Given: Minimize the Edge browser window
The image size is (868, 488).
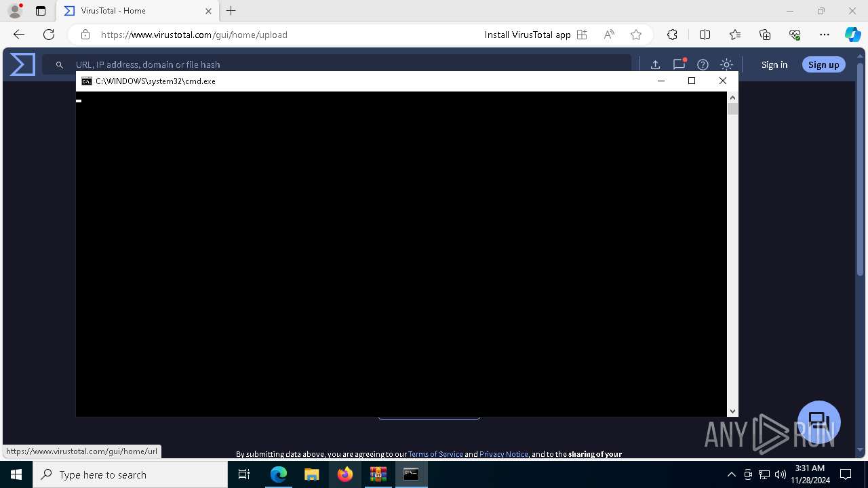Looking at the screenshot, I should point(789,11).
